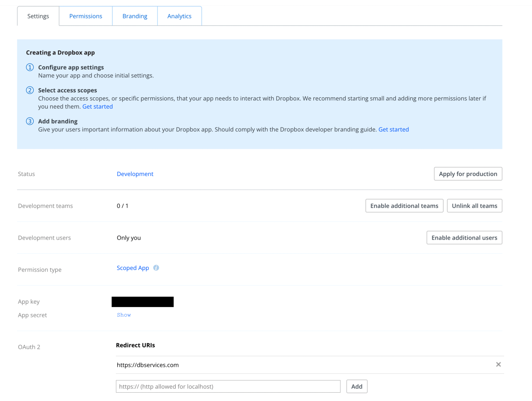Select the https://dbservices.com URI text
Screen dimensions: 532x401
[x=148, y=365]
